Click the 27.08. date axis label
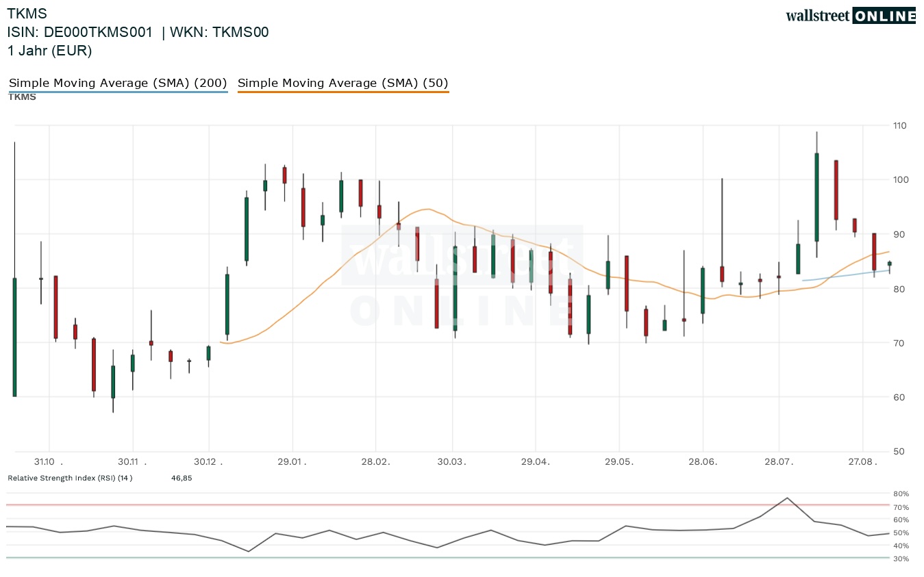Viewport: 924px width, 577px height. [x=862, y=462]
